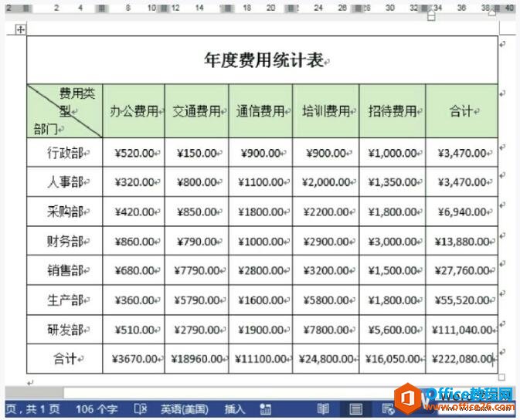Viewport: 520px width, 420px height.
Task: Click cell '¥13,880.00' in 财务部 row
Action: 462,242
